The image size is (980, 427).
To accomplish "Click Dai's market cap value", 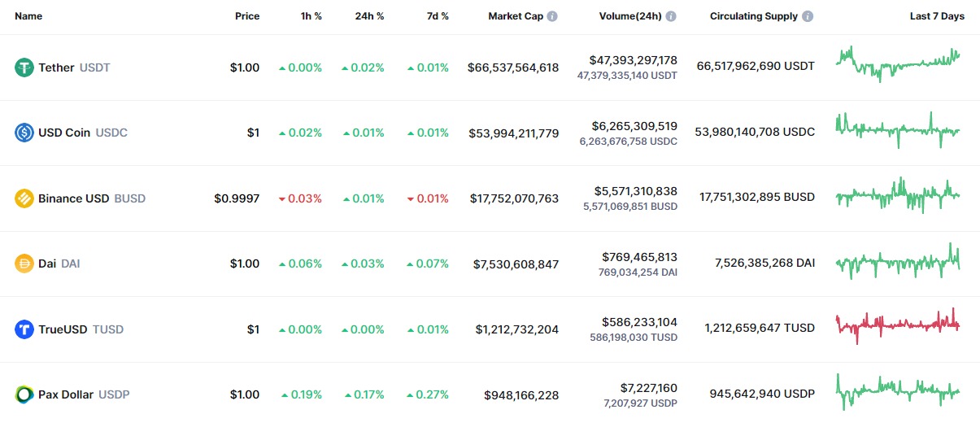I will (516, 264).
